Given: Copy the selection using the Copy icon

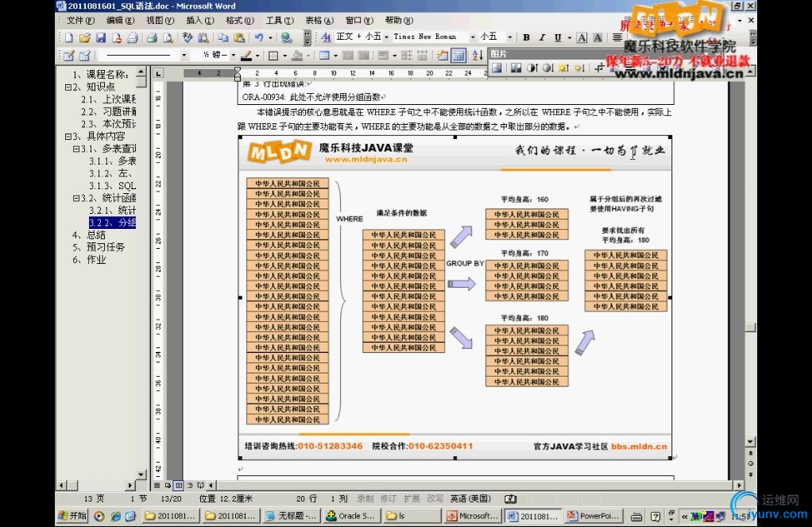Looking at the screenshot, I should [223, 37].
